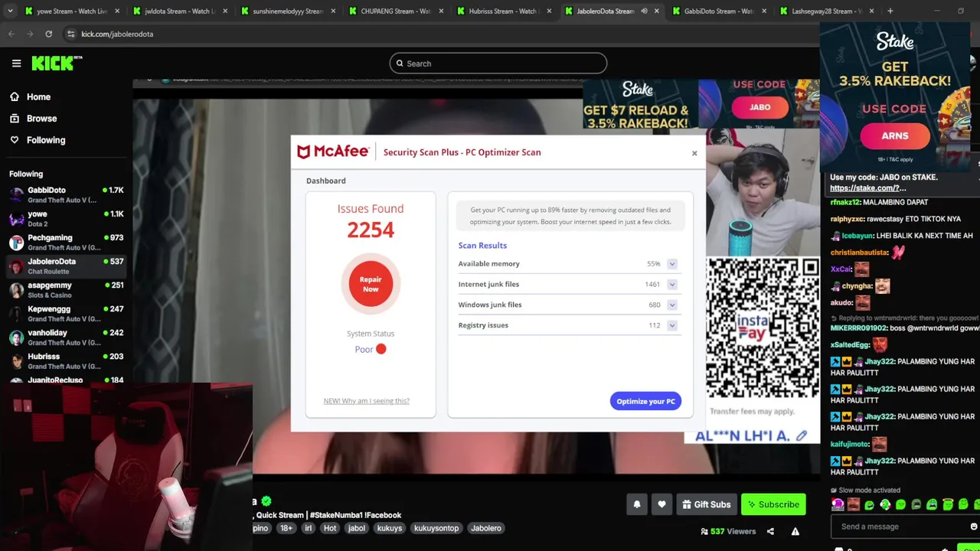Screen dimensions: 980x551
Task: Click the kukuysontop stream tag
Action: 436,528
